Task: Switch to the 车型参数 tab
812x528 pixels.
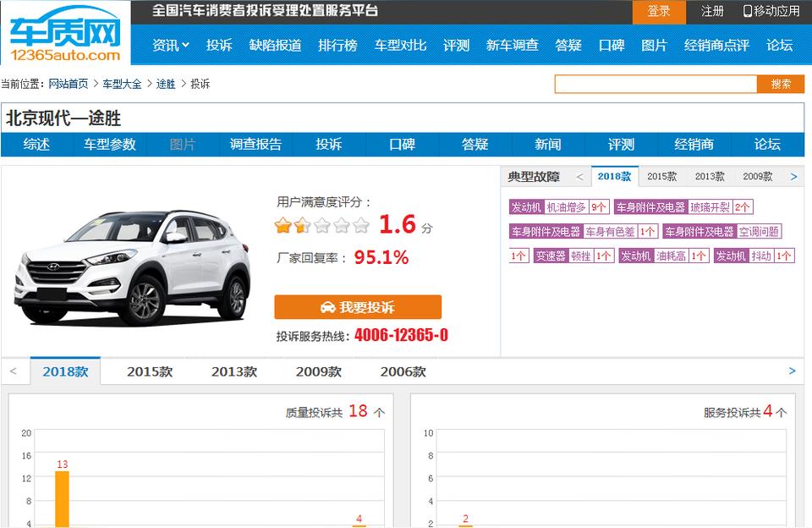Action: 110,144
